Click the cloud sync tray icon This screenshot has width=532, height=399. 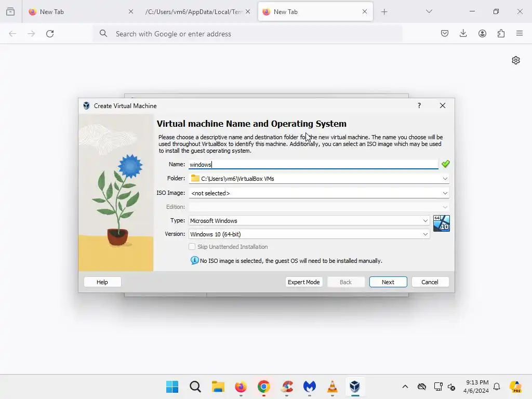click(421, 387)
